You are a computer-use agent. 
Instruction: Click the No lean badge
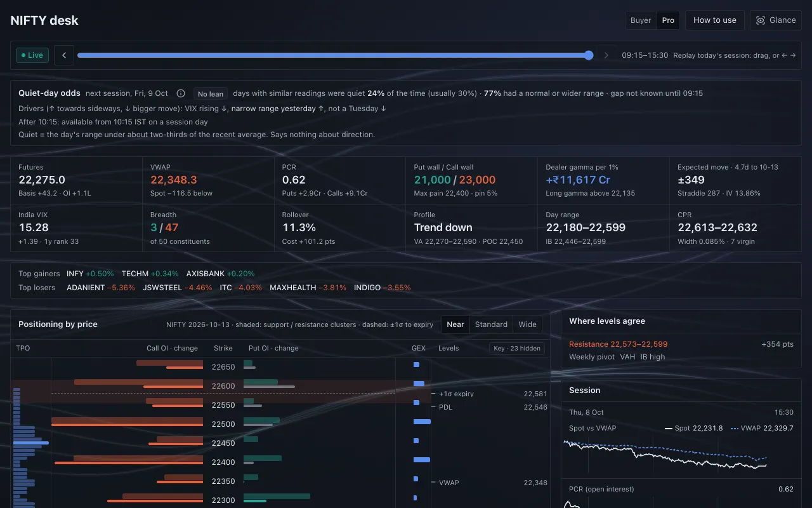point(211,94)
